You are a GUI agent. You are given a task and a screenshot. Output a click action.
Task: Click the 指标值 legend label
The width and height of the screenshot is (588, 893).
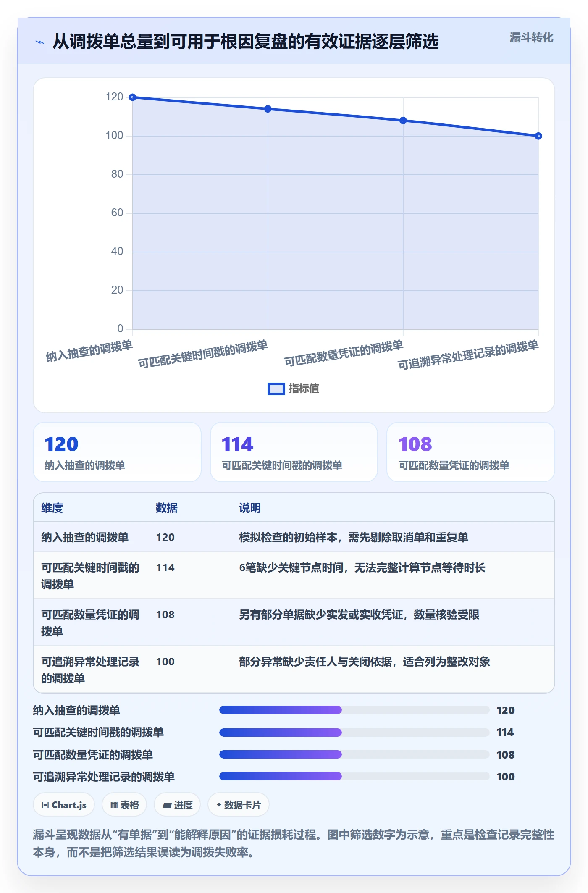304,389
